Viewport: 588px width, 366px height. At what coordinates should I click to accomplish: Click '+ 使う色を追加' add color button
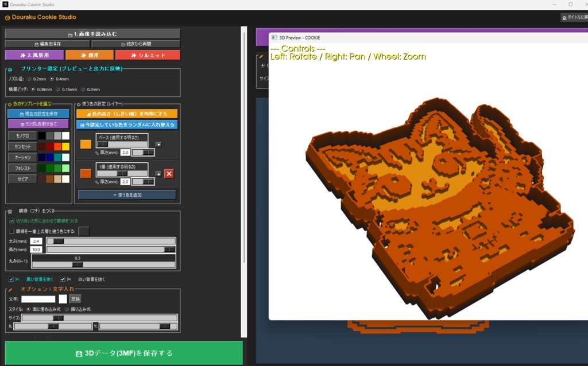point(127,195)
